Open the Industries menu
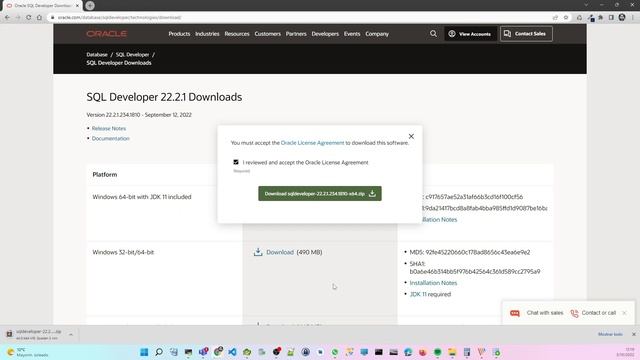 207,34
